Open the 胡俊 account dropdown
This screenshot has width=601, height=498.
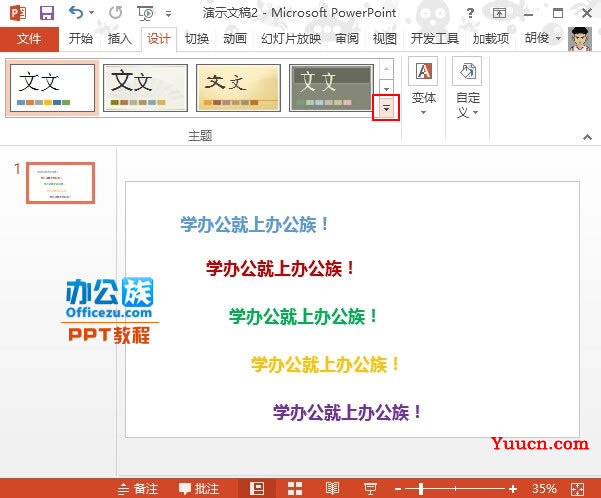(542, 38)
